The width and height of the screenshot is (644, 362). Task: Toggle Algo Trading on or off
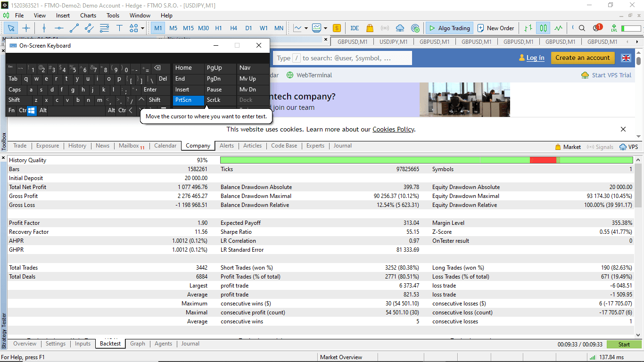[x=448, y=28]
